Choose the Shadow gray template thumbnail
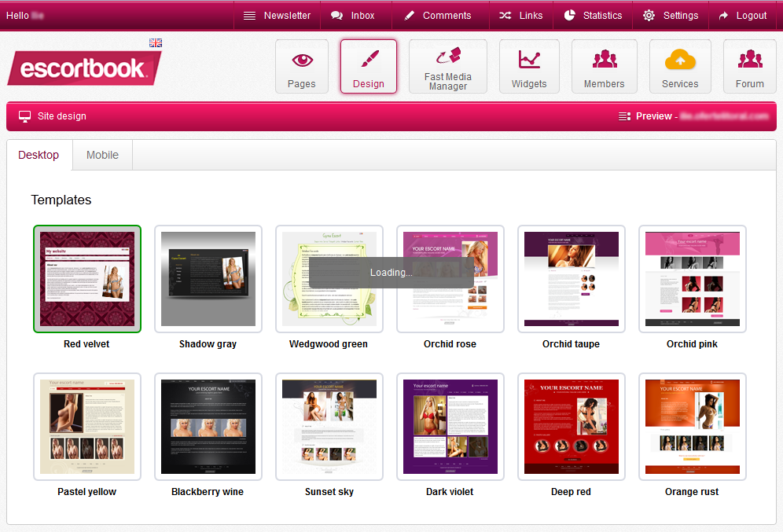This screenshot has height=532, width=783. tap(208, 279)
